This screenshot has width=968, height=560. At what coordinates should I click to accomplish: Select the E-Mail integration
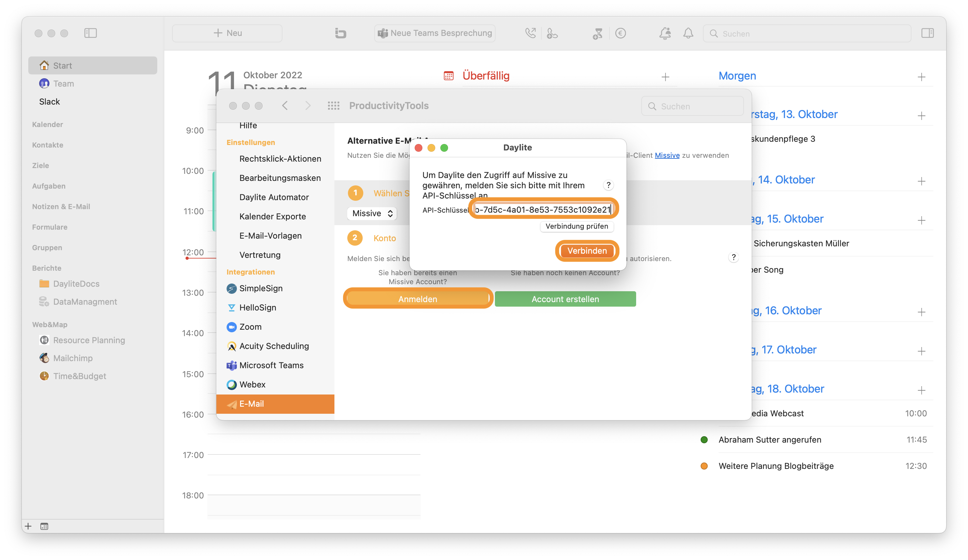tap(275, 404)
